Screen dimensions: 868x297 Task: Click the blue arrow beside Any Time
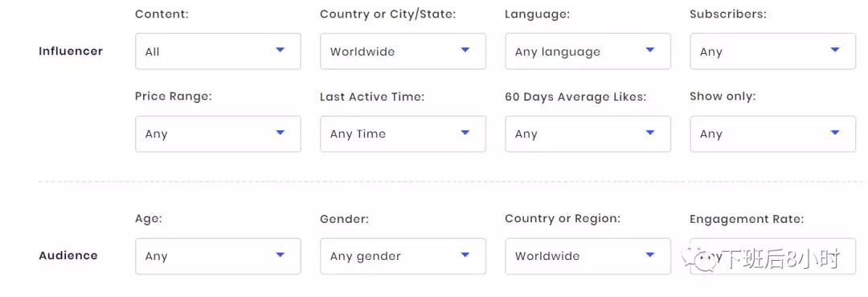click(465, 133)
